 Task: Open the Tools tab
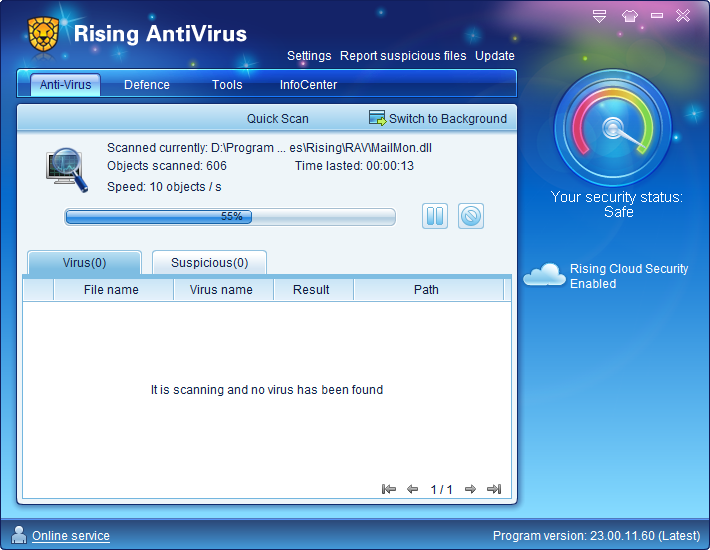(227, 85)
